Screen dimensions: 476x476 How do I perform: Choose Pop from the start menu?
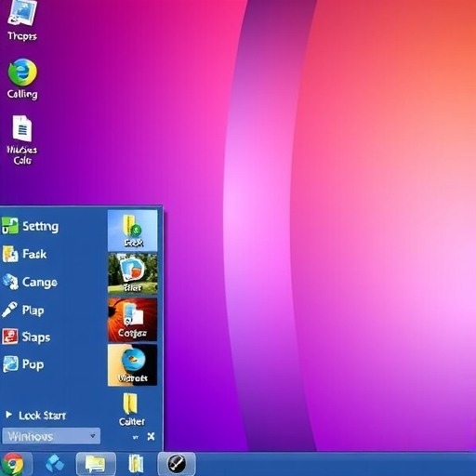[x=22, y=364]
